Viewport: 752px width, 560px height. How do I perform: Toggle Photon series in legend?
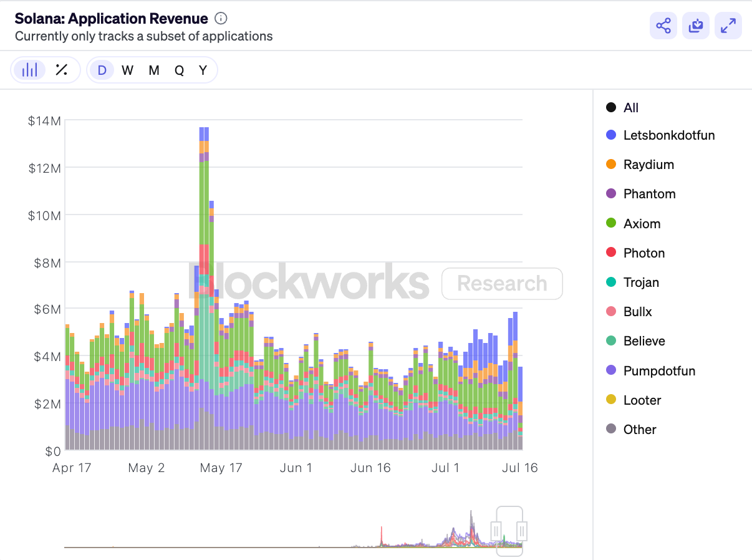pyautogui.click(x=635, y=253)
